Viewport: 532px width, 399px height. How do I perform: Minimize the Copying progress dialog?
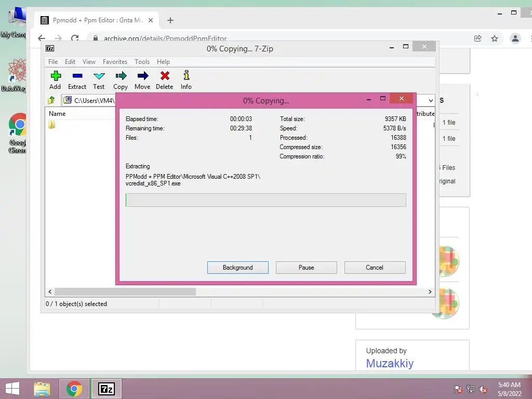tap(369, 99)
